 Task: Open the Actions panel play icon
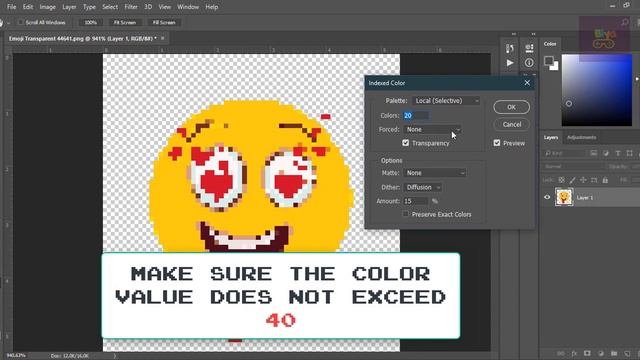pyautogui.click(x=510, y=63)
